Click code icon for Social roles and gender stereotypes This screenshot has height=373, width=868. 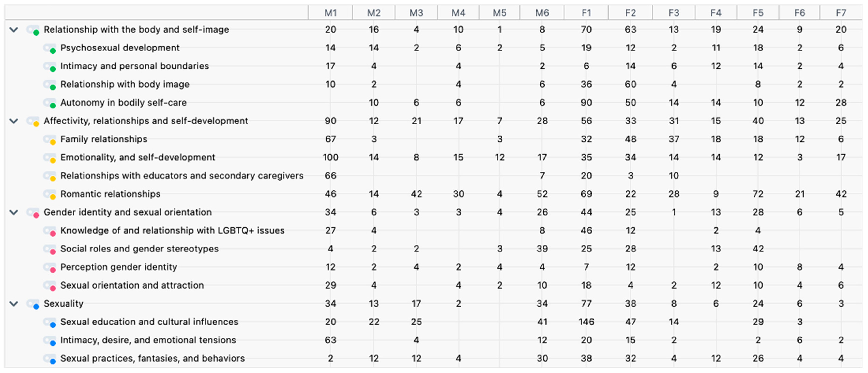tap(50, 249)
